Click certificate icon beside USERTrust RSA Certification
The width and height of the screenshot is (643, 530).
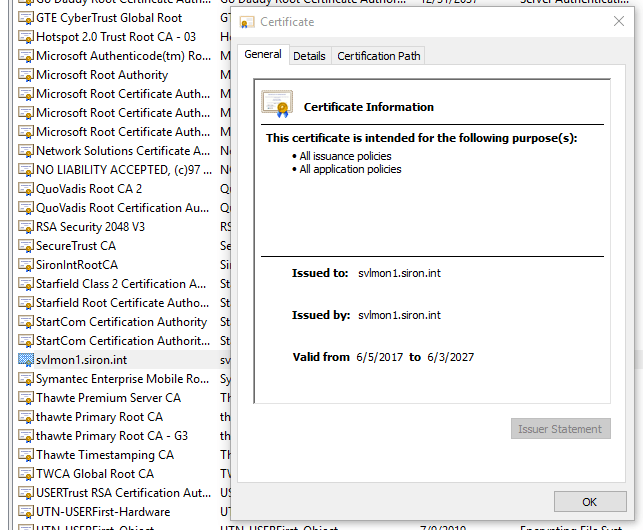coord(25,493)
